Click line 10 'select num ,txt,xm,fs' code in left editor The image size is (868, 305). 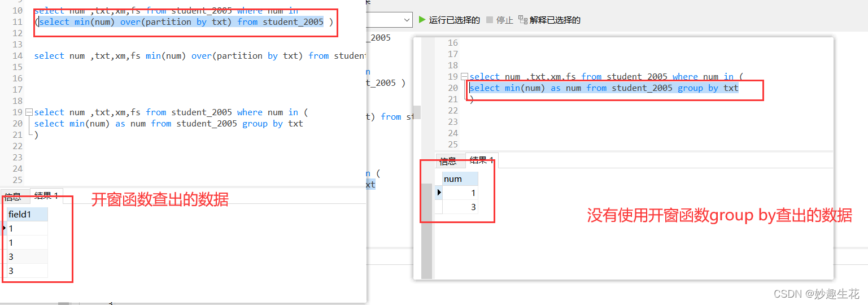coord(166,11)
